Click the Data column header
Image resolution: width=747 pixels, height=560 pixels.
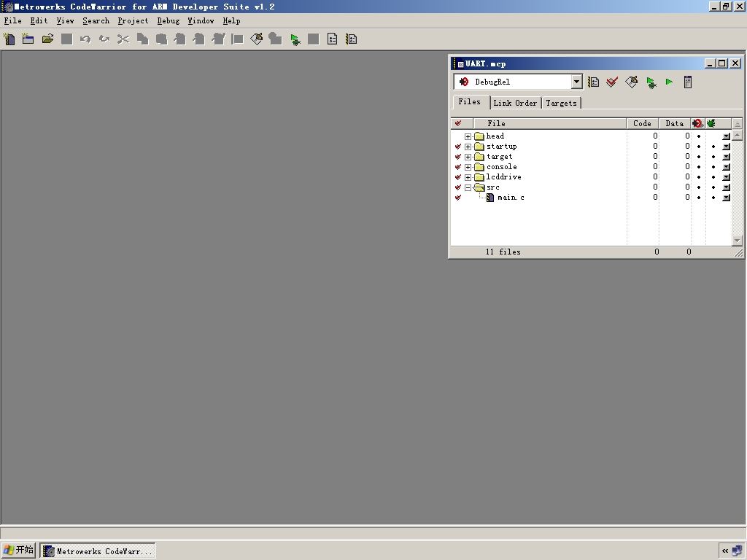pyautogui.click(x=675, y=123)
